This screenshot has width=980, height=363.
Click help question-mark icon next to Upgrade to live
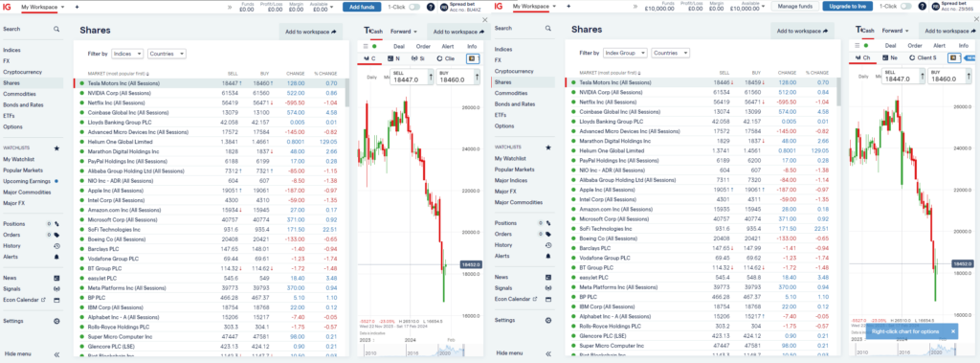tap(923, 7)
